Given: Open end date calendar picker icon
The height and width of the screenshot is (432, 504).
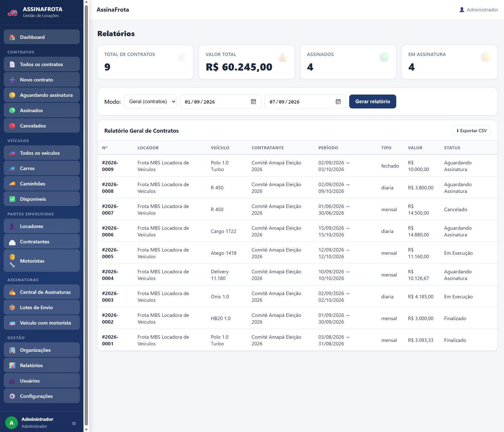Looking at the screenshot, I should [338, 102].
